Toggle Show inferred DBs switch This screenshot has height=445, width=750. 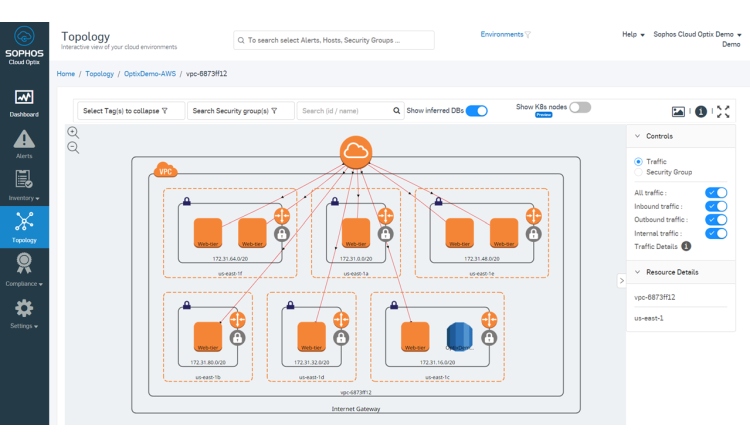click(476, 111)
